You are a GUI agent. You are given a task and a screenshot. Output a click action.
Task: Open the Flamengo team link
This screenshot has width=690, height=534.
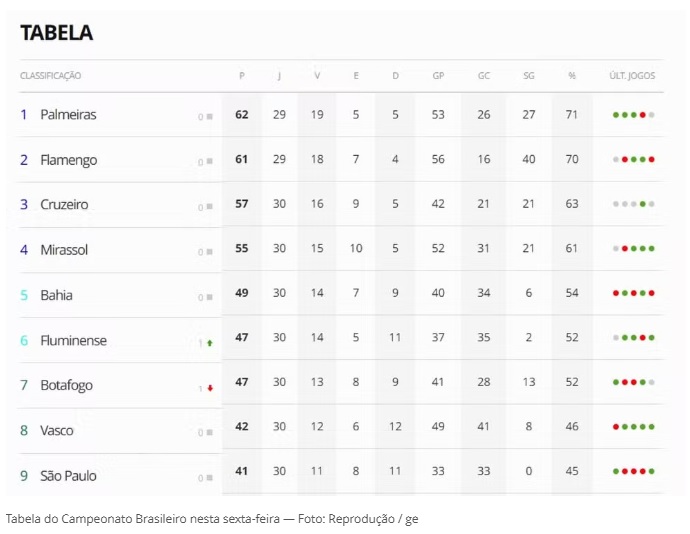tap(68, 160)
